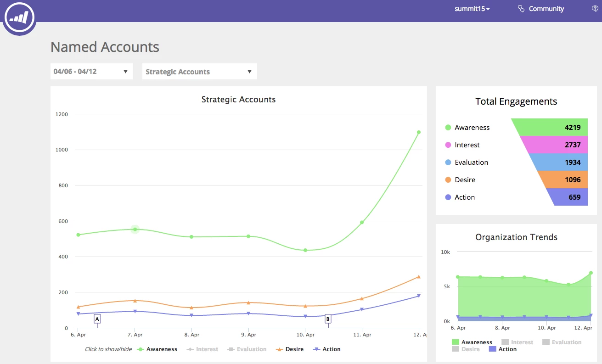Expand the Strategic Accounts list dropdown
The height and width of the screenshot is (364, 602).
[x=200, y=72]
